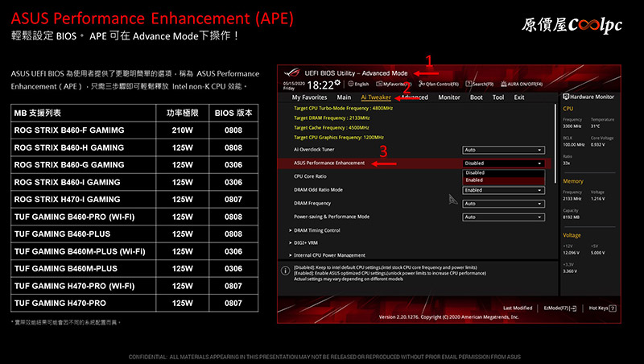Click the 12.096 V reading under +12V
Screen dimensions: 644x364
pyautogui.click(x=572, y=253)
